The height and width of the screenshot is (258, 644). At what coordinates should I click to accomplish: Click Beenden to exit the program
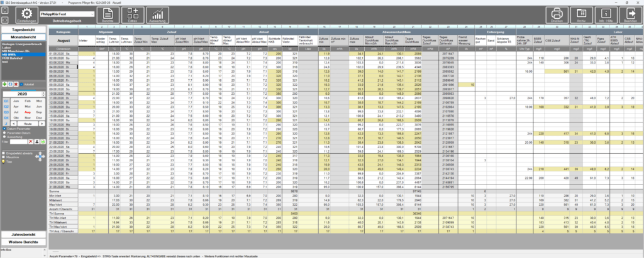[631, 15]
